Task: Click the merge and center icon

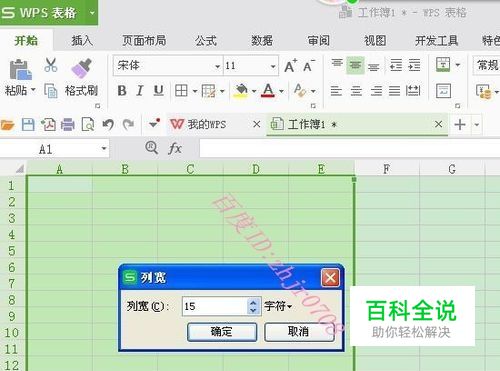Action: pyautogui.click(x=443, y=64)
